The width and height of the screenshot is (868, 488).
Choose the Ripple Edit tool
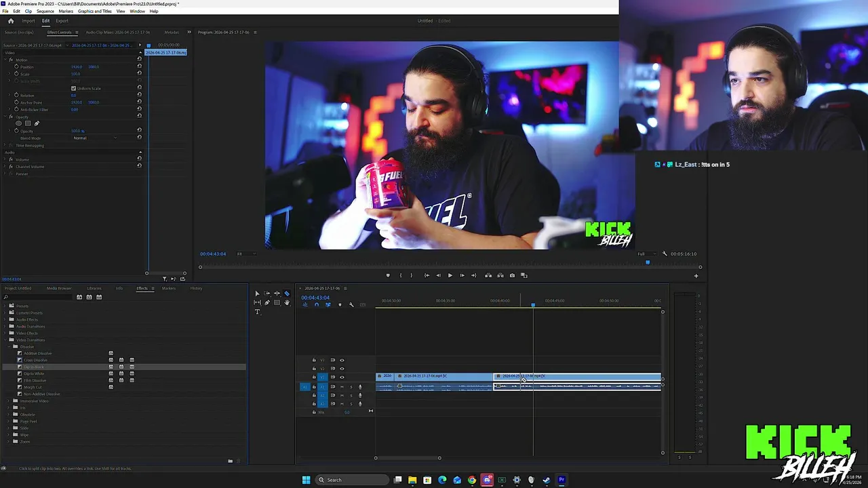tap(277, 293)
